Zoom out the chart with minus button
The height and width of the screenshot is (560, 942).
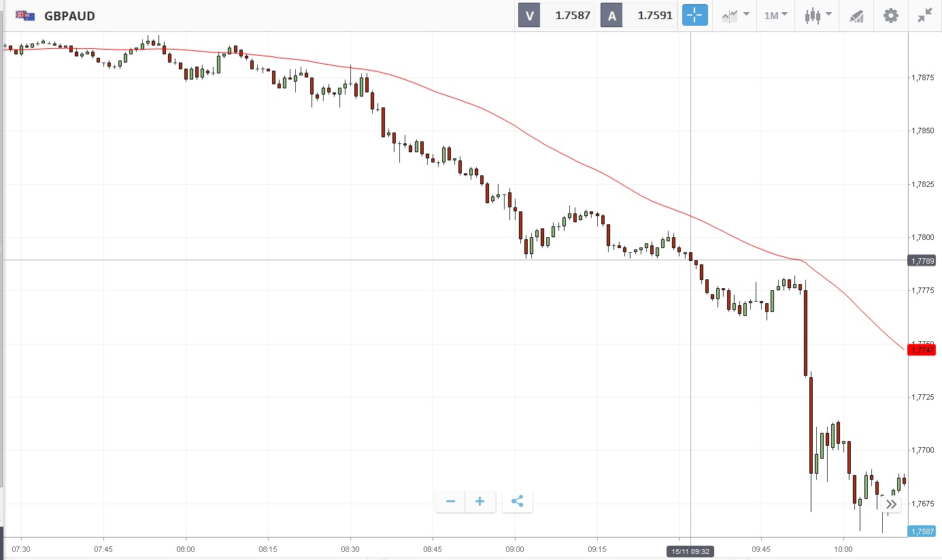click(x=450, y=502)
